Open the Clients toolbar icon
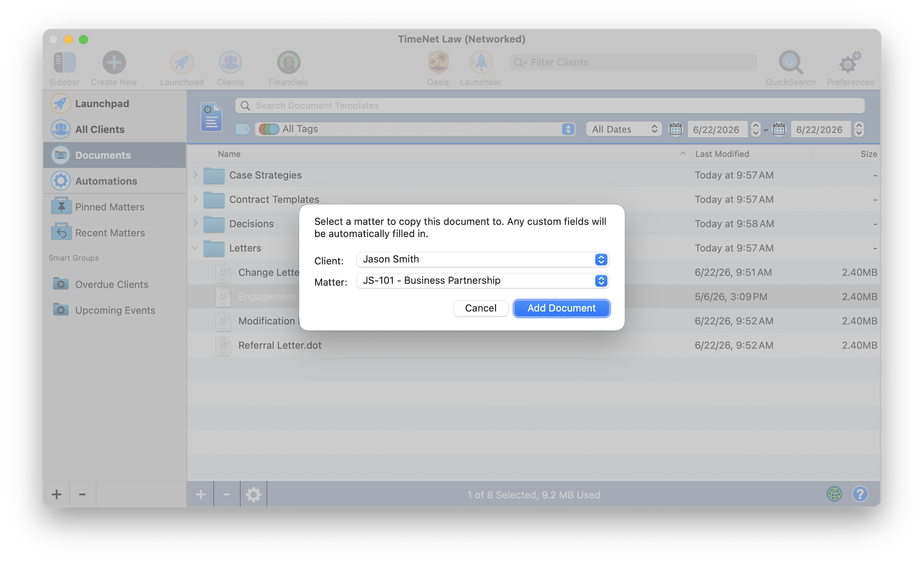Screen dimensions: 924x563 click(x=230, y=62)
